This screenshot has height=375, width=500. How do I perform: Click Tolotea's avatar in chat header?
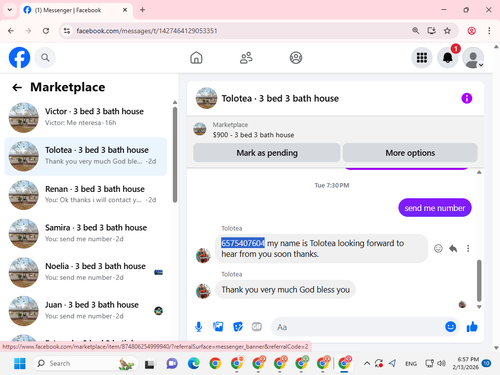(x=206, y=98)
